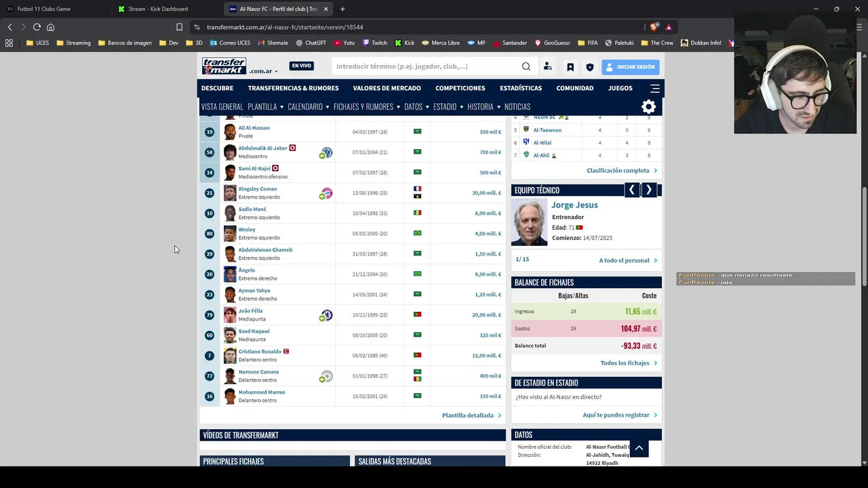Open the people search icon in header

click(548, 66)
